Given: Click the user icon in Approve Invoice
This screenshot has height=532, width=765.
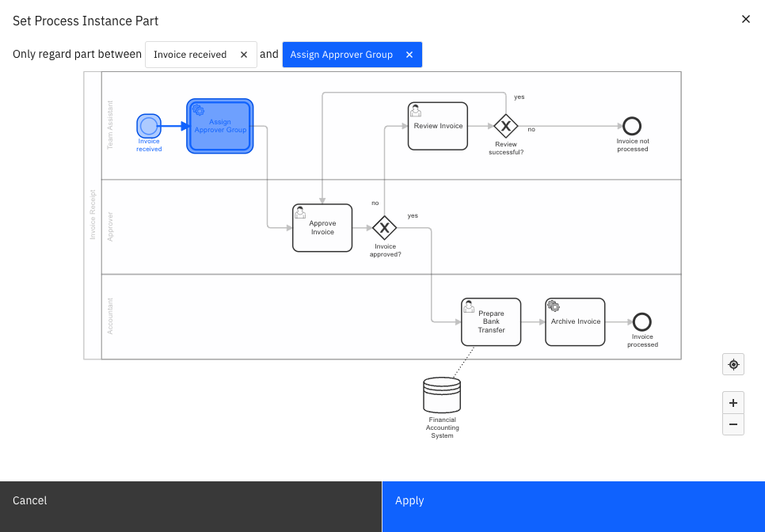Looking at the screenshot, I should pos(300,212).
